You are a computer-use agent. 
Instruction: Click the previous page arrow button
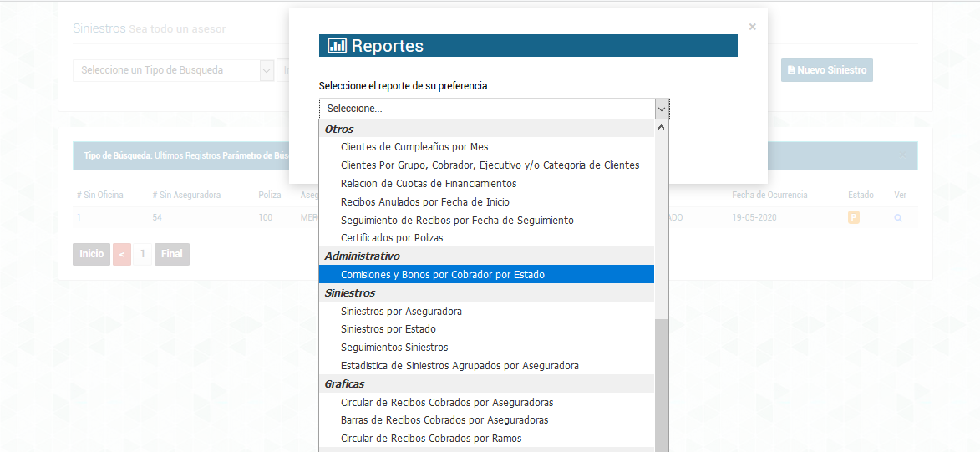click(122, 254)
